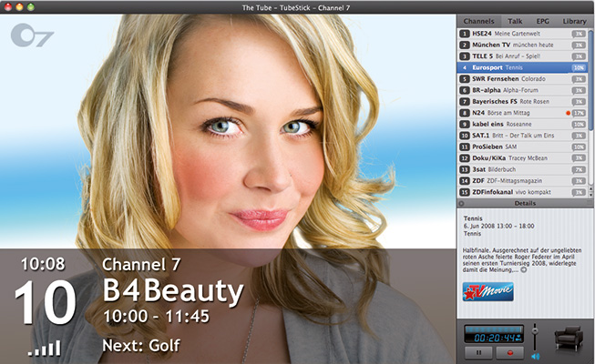595x364 pixels.
Task: Click the talk bubble on SAT.1 row
Action: click(579, 136)
